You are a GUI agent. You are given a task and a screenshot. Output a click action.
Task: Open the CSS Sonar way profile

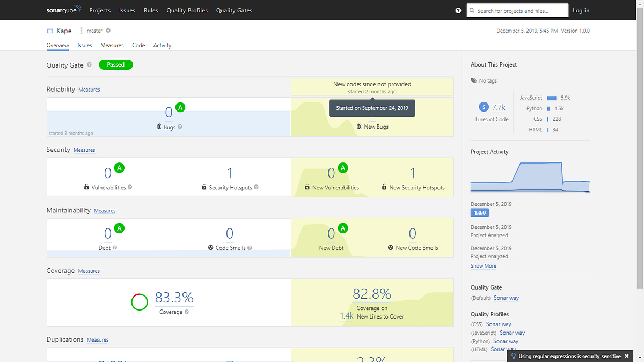499,324
